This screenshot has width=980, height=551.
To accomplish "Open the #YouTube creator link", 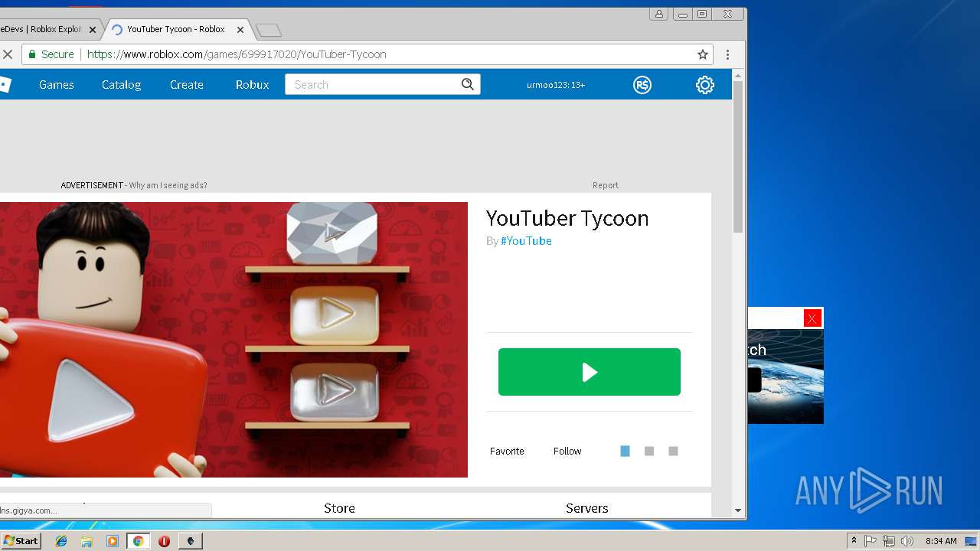I will point(526,241).
